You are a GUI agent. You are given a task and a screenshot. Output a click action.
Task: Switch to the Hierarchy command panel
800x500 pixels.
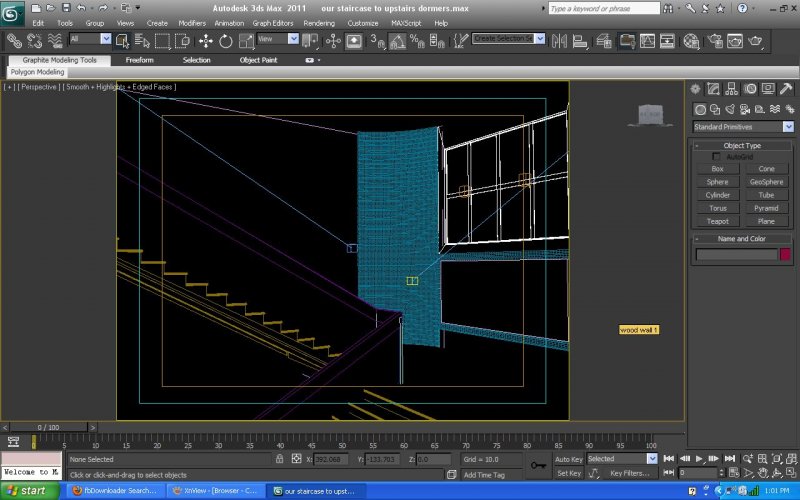click(x=731, y=90)
